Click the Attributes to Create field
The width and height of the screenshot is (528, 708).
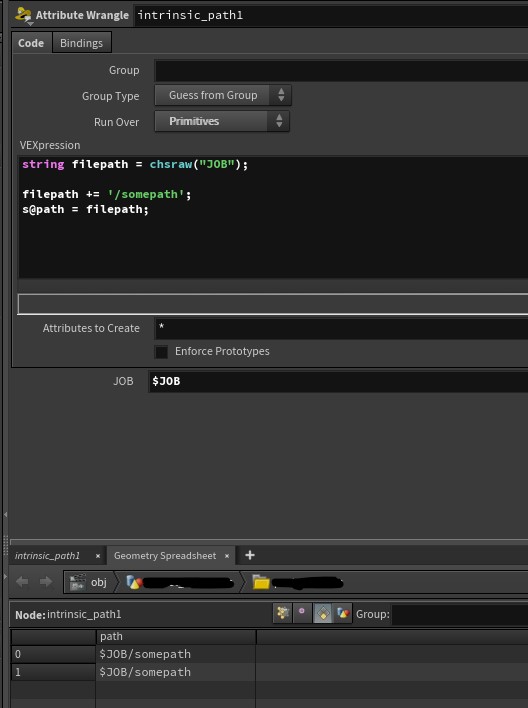point(341,328)
